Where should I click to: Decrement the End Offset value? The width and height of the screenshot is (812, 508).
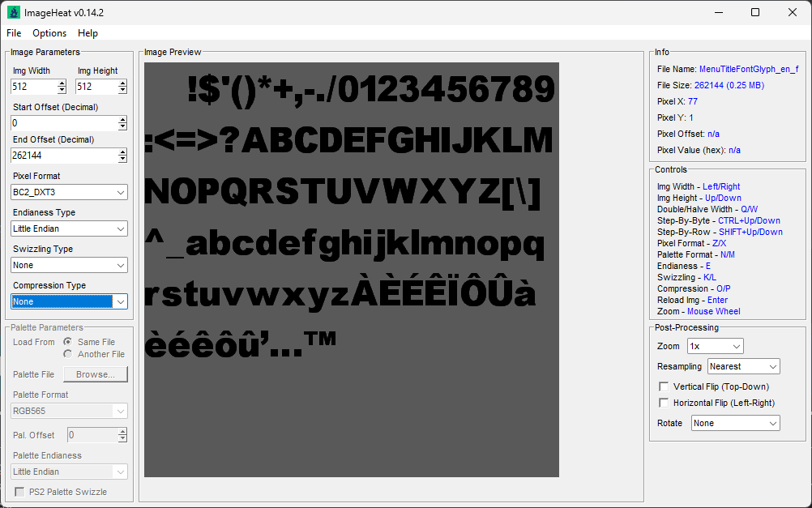point(122,159)
